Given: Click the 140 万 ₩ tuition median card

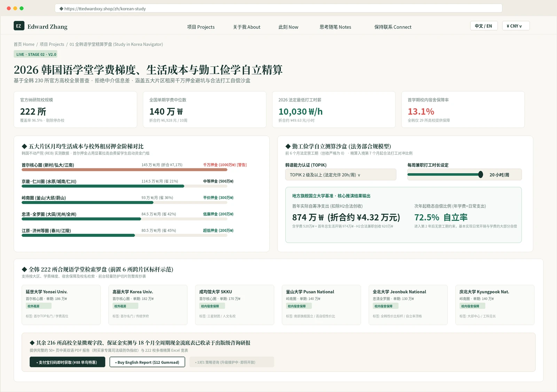Looking at the screenshot, I should [205, 110].
